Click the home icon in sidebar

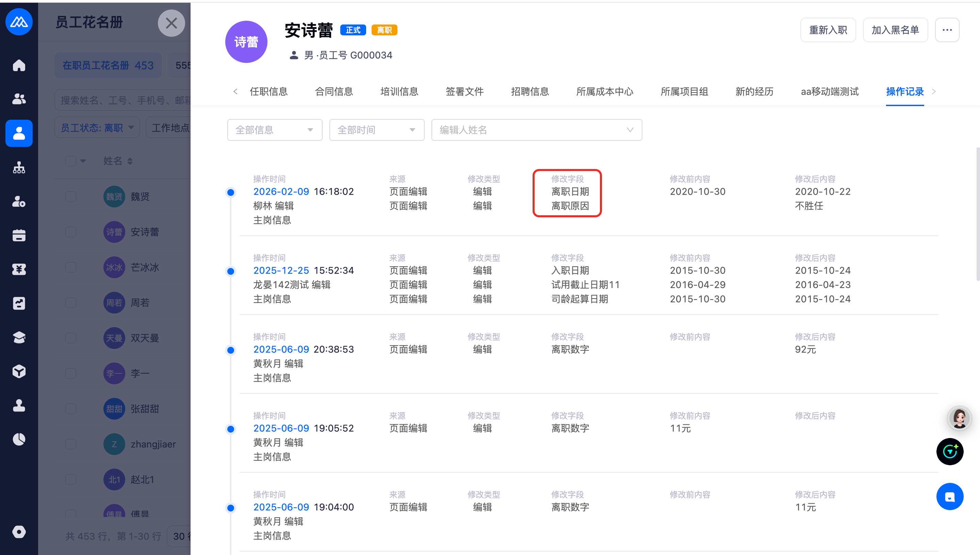pos(19,65)
